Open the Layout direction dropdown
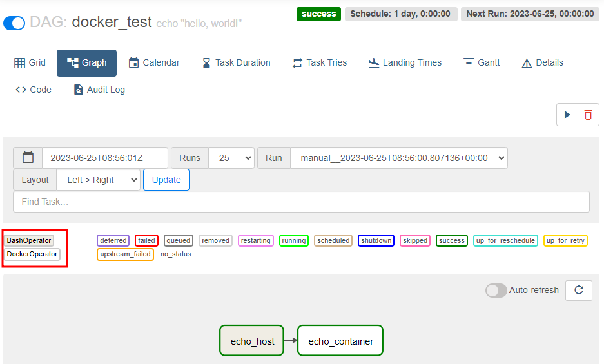This screenshot has height=364, width=604. (x=98, y=180)
